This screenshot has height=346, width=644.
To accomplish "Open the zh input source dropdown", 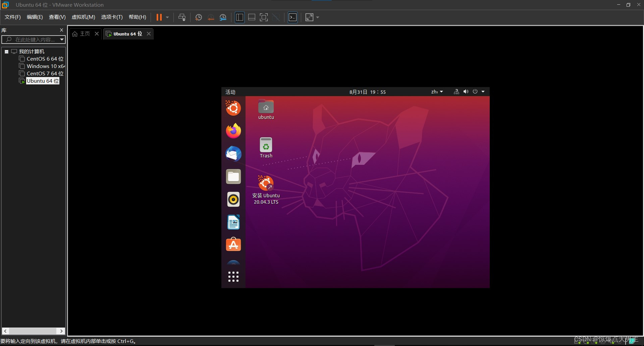I will (x=437, y=92).
